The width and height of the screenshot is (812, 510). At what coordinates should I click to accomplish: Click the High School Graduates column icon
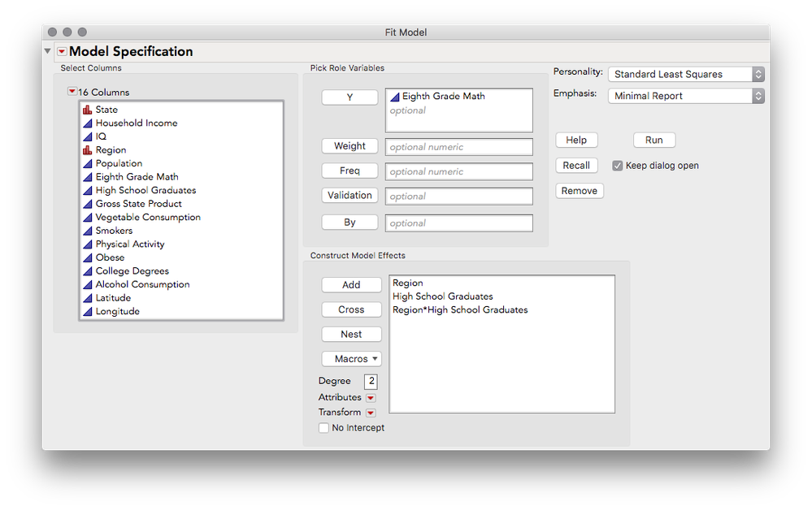[88, 190]
